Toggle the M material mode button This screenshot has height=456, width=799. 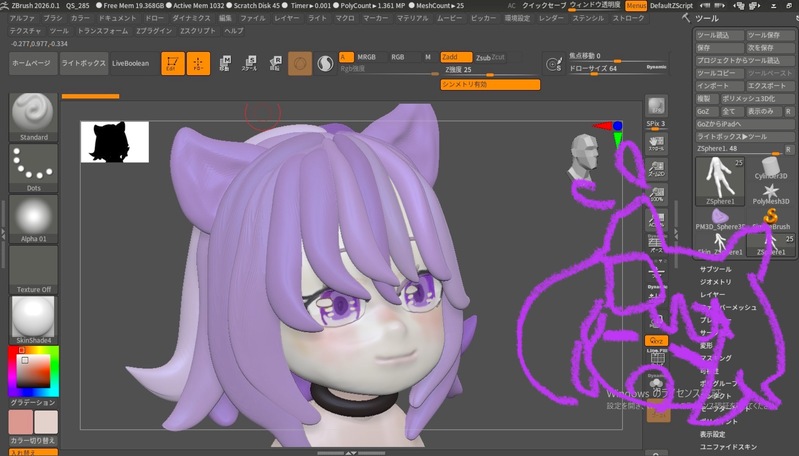[428, 57]
